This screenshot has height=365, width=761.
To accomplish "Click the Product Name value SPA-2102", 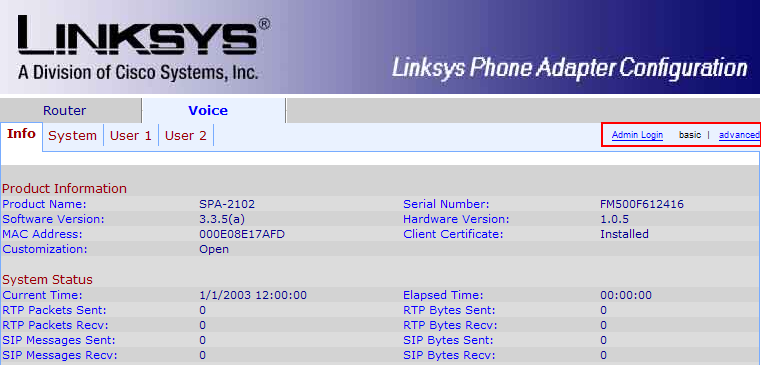I will [x=227, y=204].
